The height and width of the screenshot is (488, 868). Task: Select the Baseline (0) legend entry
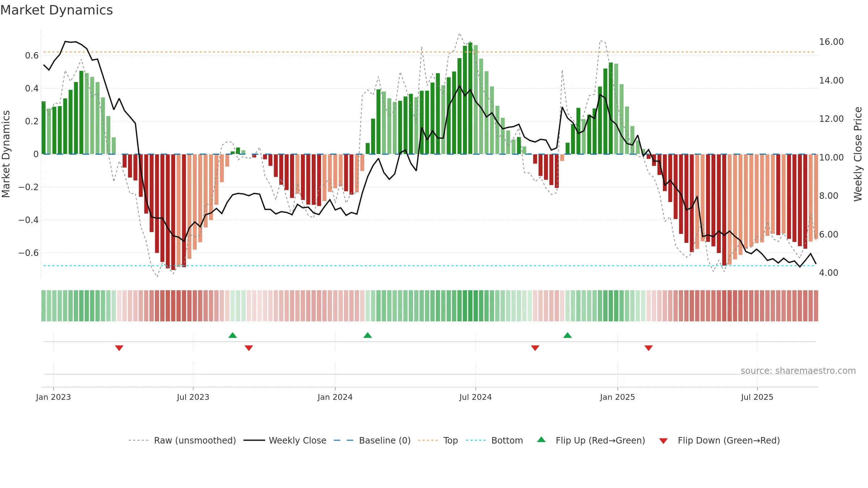pos(372,440)
